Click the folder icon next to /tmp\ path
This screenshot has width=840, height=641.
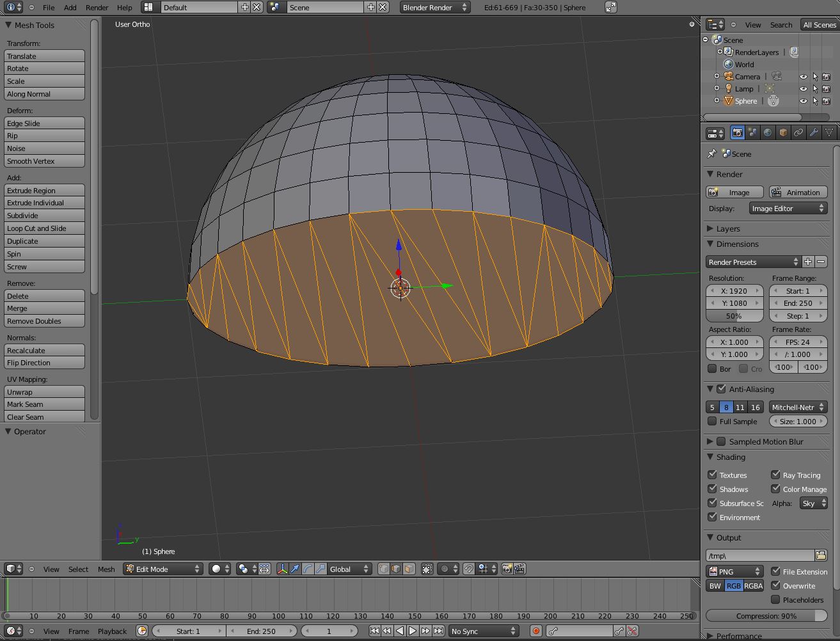[x=821, y=555]
